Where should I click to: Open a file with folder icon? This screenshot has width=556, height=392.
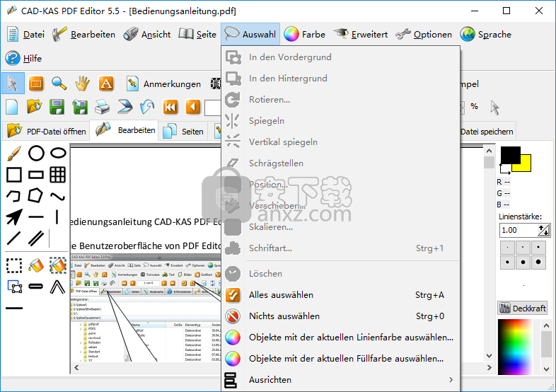click(35, 106)
